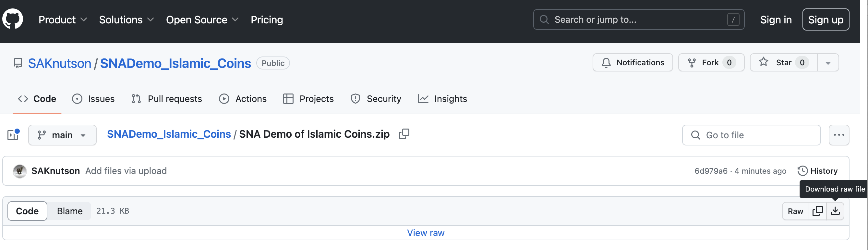
Task: Focus the Search or jump to field
Action: point(639,19)
